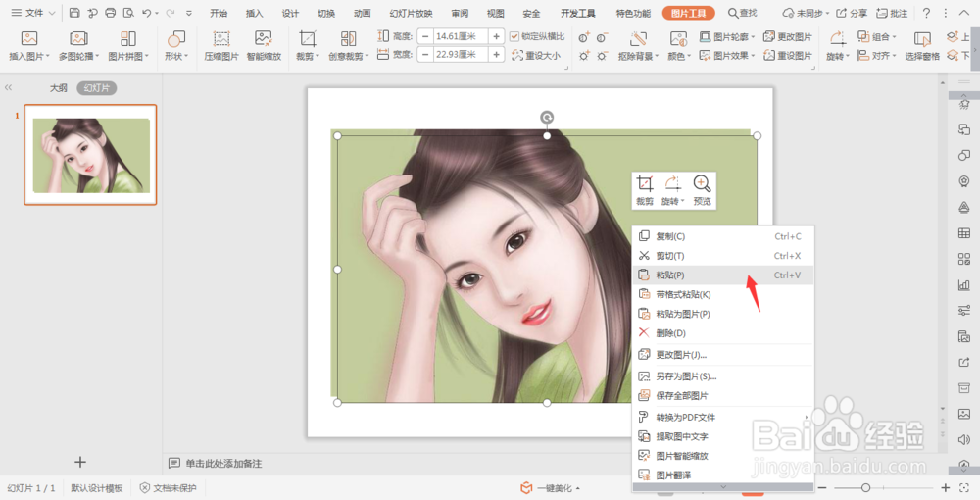Open the 文件 file menu
980x500 pixels.
(33, 13)
